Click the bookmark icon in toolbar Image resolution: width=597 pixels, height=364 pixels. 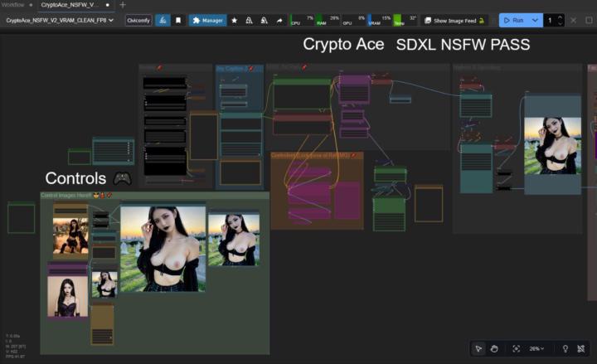coord(178,20)
